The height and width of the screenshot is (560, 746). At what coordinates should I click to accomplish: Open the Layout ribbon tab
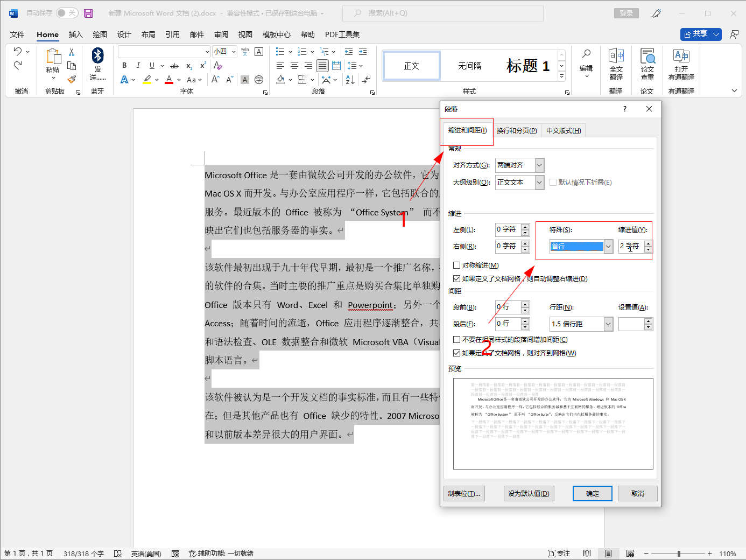pyautogui.click(x=149, y=34)
